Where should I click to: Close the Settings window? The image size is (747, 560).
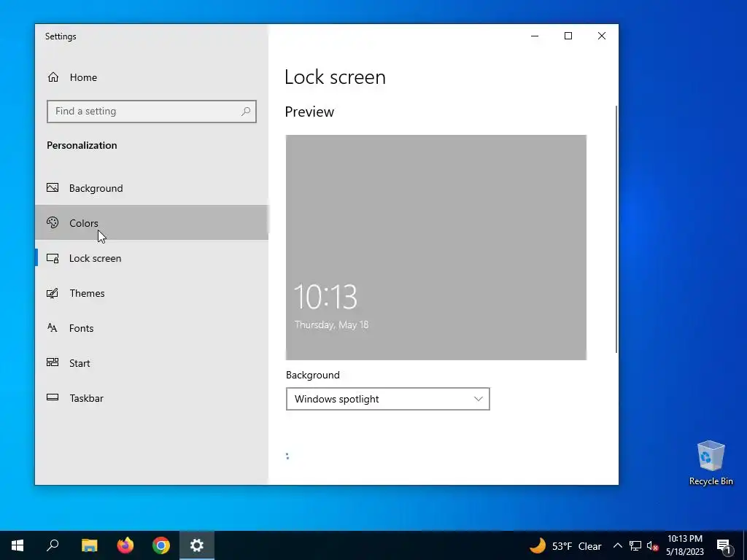click(602, 36)
